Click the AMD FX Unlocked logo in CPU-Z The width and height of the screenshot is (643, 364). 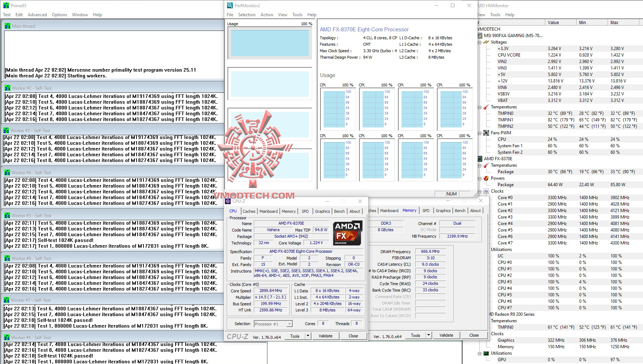coord(347,233)
